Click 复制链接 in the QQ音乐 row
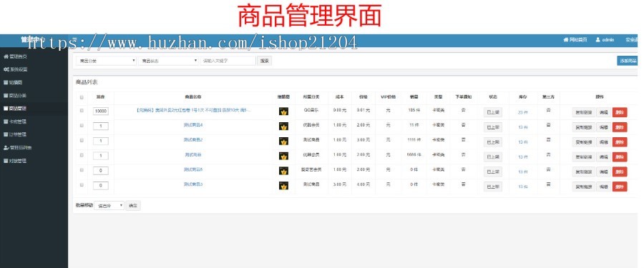 coord(583,112)
